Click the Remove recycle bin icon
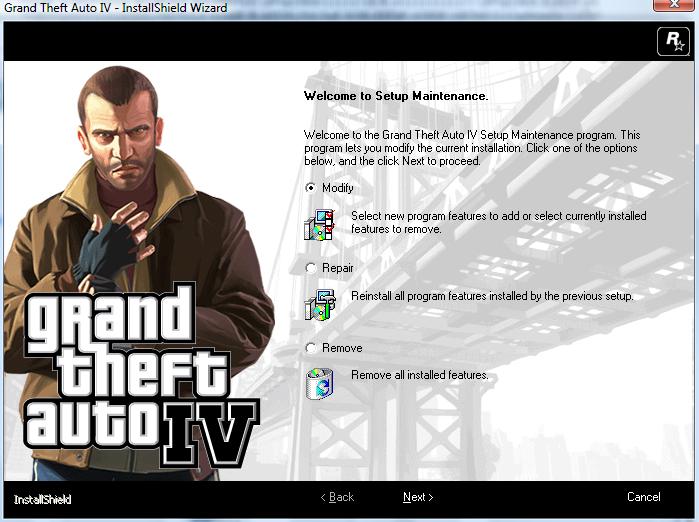This screenshot has width=699, height=522. point(319,382)
